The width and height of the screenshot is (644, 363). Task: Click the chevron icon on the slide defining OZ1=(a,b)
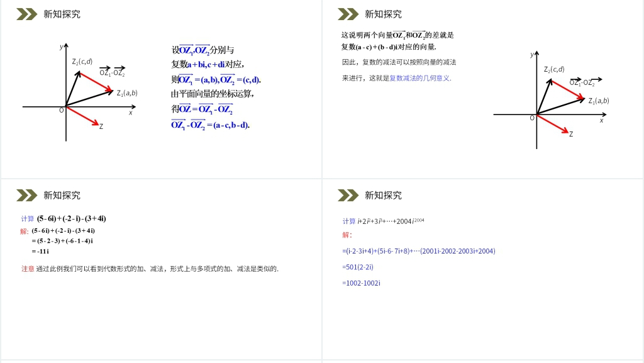tap(26, 14)
